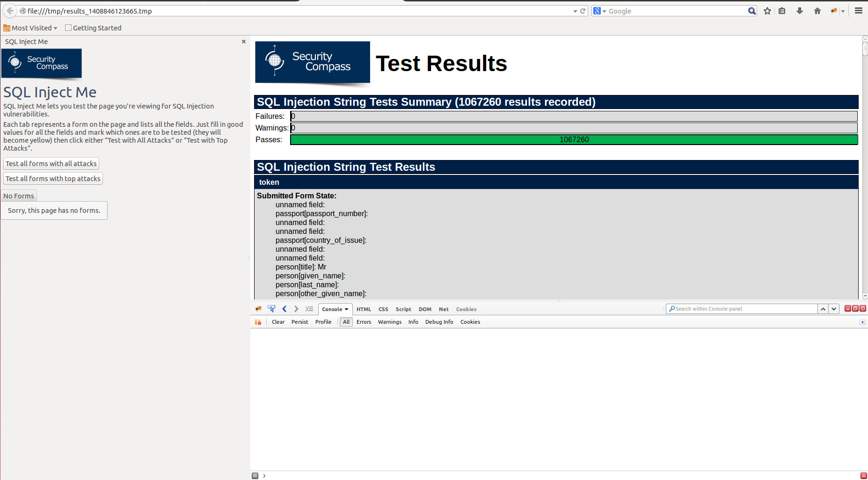This screenshot has width=868, height=480.
Task: Switch to the Firebug HTML tab
Action: click(x=364, y=309)
